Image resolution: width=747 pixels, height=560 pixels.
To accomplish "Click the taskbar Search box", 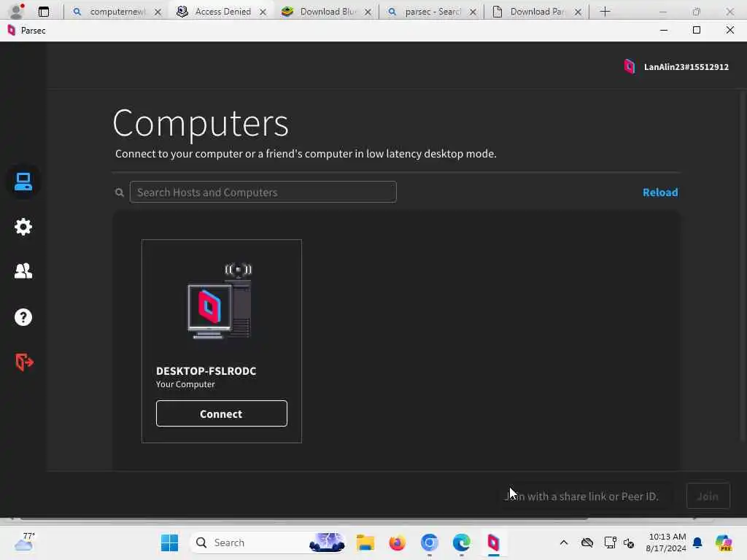I will [x=268, y=542].
